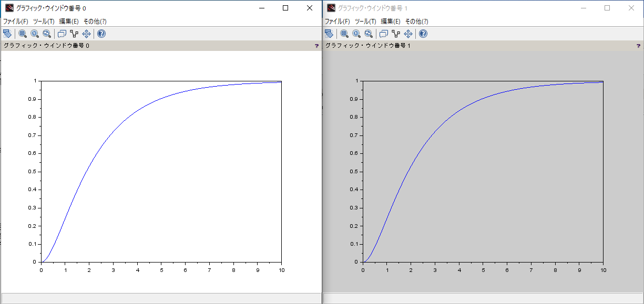Click the dock label グラフィック・ウインドウ番号 0
Viewport: 644px width, 304px height.
pyautogui.click(x=46, y=46)
